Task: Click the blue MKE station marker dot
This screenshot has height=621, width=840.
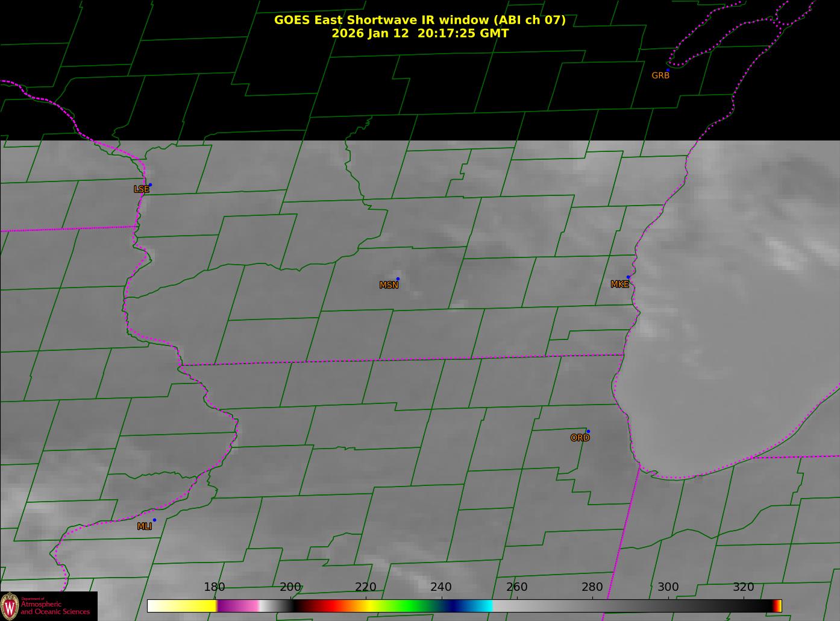Action: (x=628, y=277)
